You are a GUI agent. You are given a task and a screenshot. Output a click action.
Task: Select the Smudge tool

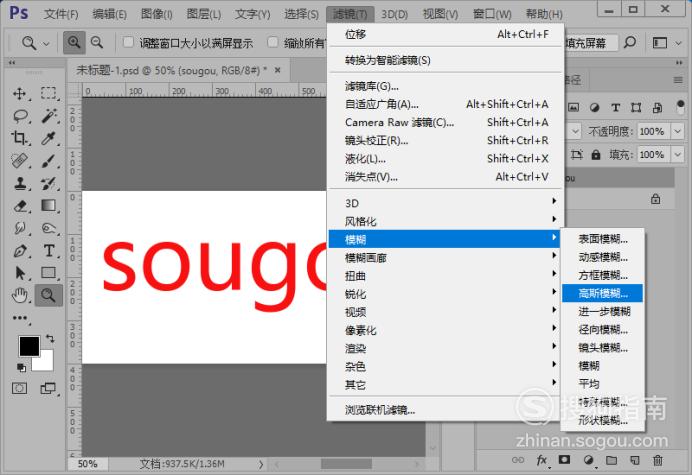(x=19, y=228)
